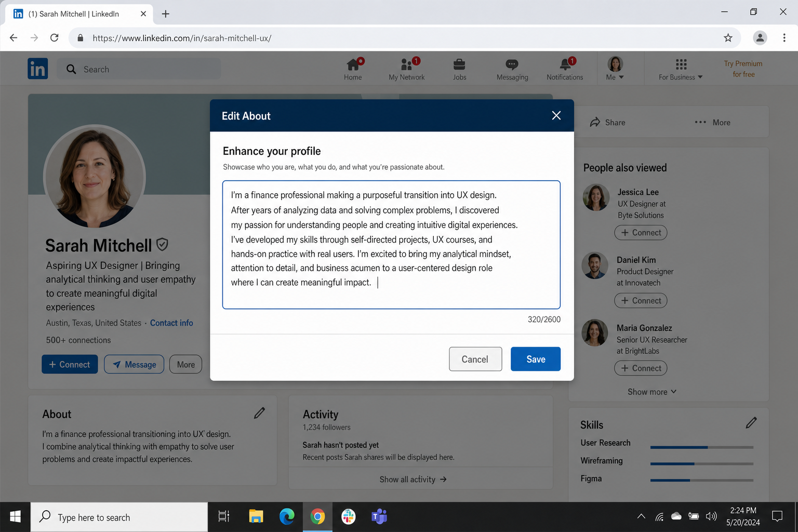Screen dimensions: 798x532
Task: Click the verification shield badge icon
Action: point(162,244)
